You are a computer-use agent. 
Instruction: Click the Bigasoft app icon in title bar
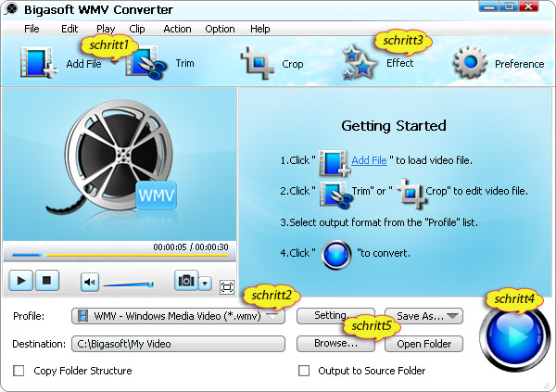click(x=11, y=9)
